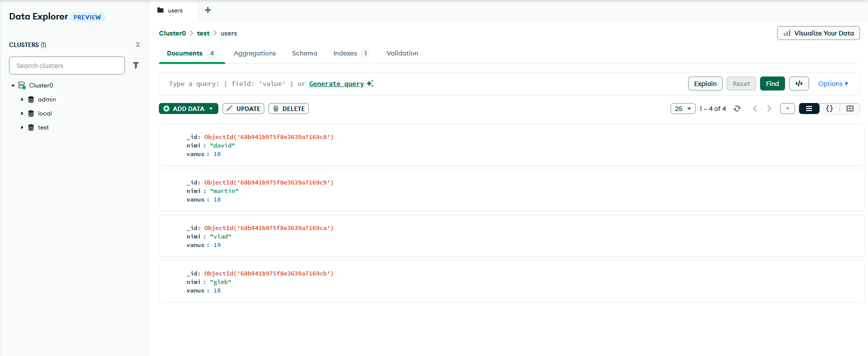Switch to list view
This screenshot has width=868, height=356.
pyautogui.click(x=809, y=108)
